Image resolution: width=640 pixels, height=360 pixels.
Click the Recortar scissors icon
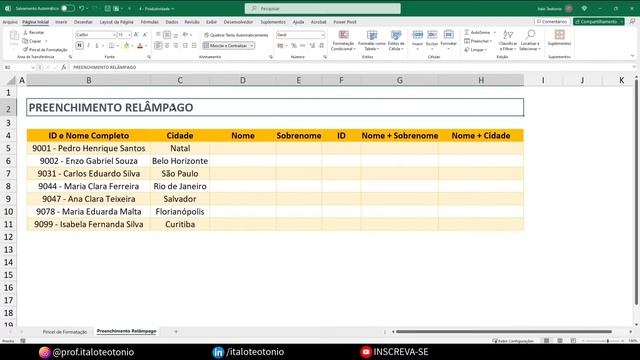(x=25, y=32)
